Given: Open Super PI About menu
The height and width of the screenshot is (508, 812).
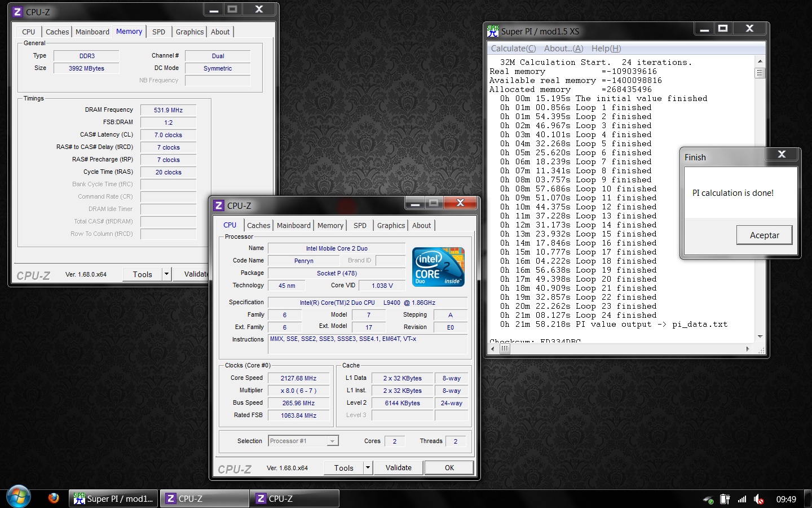Looking at the screenshot, I should coord(563,49).
